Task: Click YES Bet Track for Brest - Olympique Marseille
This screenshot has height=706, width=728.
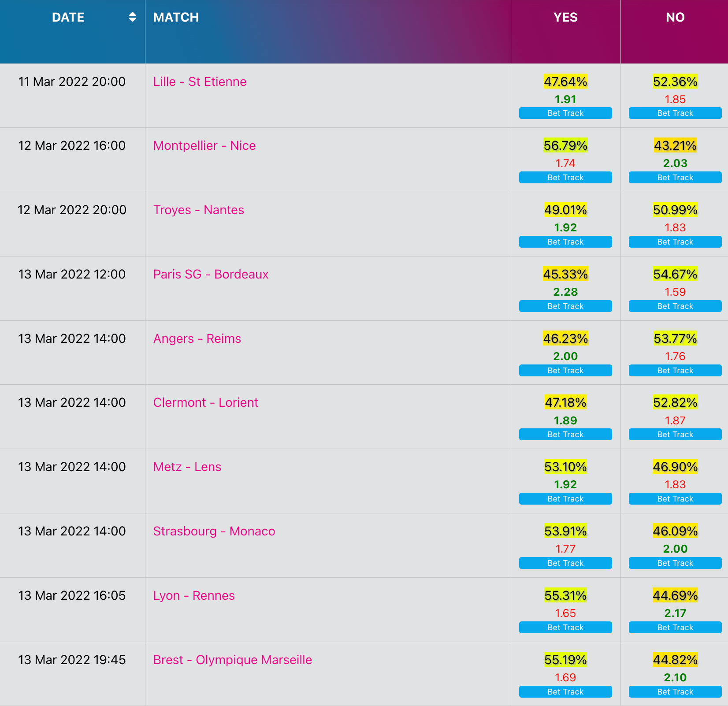Action: pyautogui.click(x=565, y=692)
